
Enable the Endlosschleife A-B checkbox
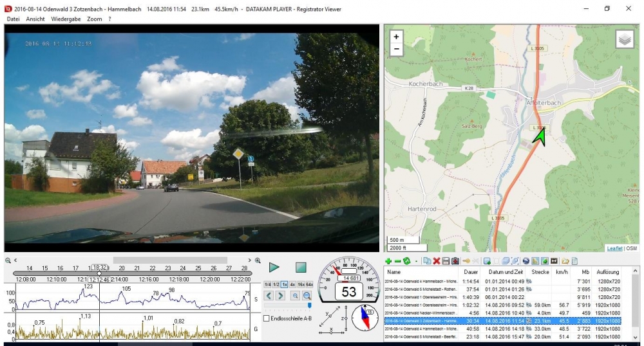(x=267, y=318)
